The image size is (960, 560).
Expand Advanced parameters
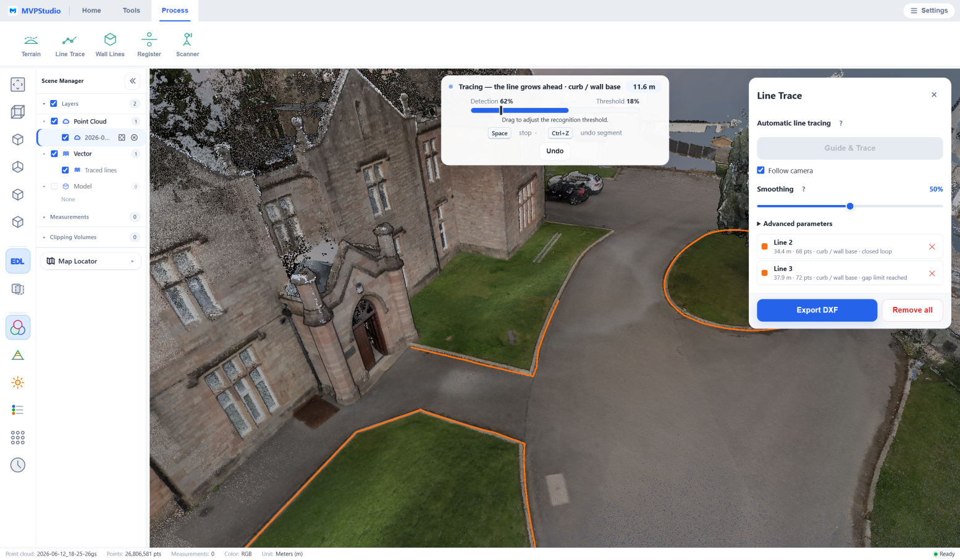pos(794,224)
